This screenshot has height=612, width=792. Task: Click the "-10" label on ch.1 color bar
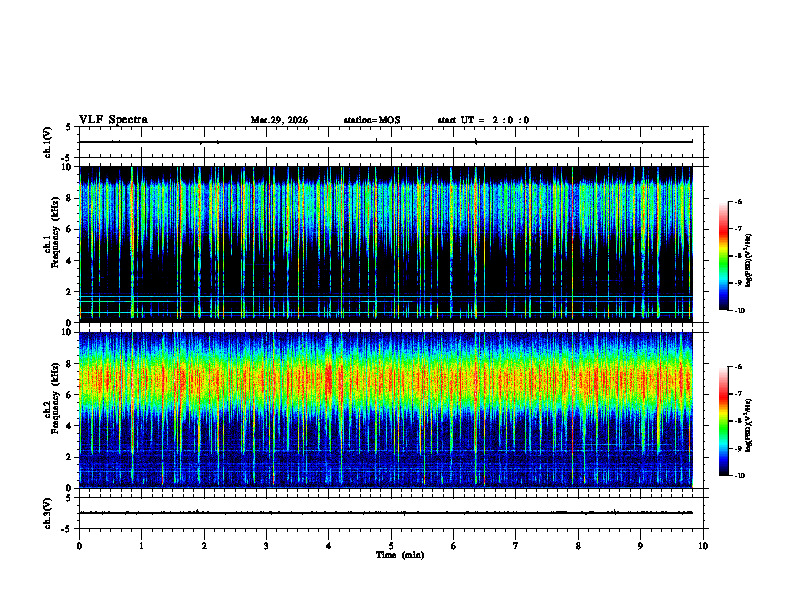tap(739, 311)
